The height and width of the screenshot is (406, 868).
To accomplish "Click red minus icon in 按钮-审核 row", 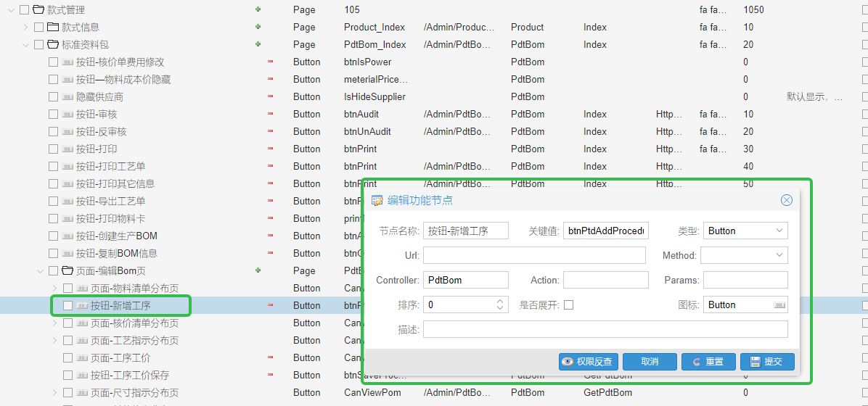I will [x=271, y=114].
